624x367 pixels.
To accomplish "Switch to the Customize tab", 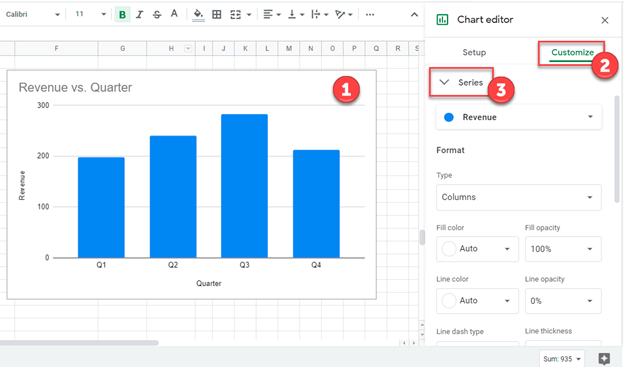I will tap(572, 52).
